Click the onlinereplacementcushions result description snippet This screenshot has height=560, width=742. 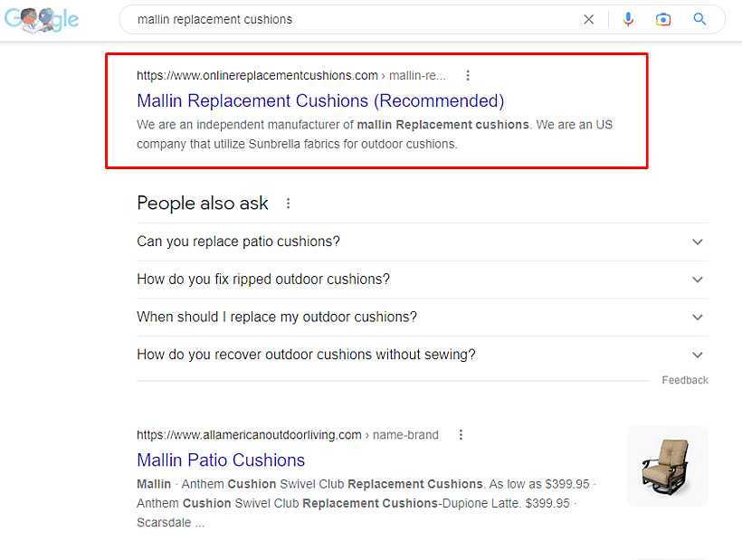pos(375,134)
